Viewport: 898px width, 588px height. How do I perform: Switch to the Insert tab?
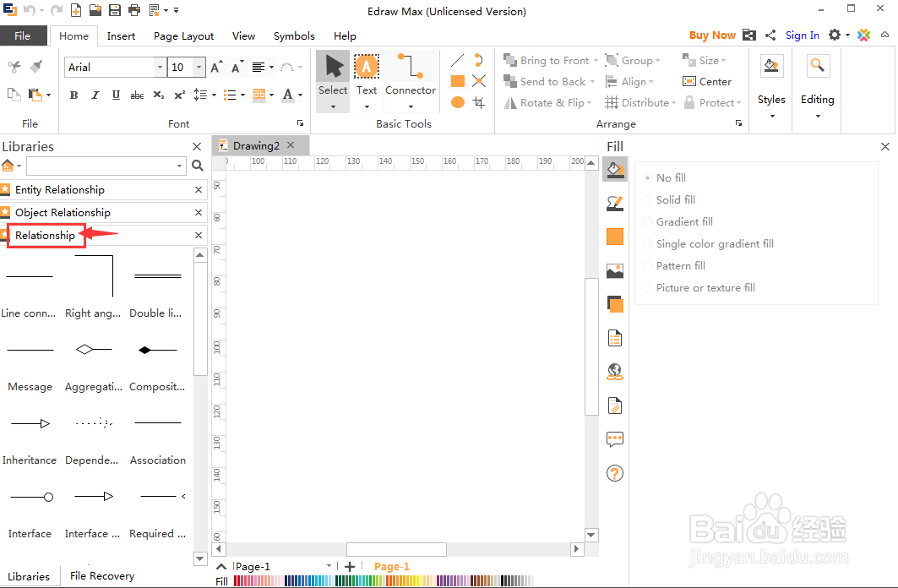tap(121, 36)
